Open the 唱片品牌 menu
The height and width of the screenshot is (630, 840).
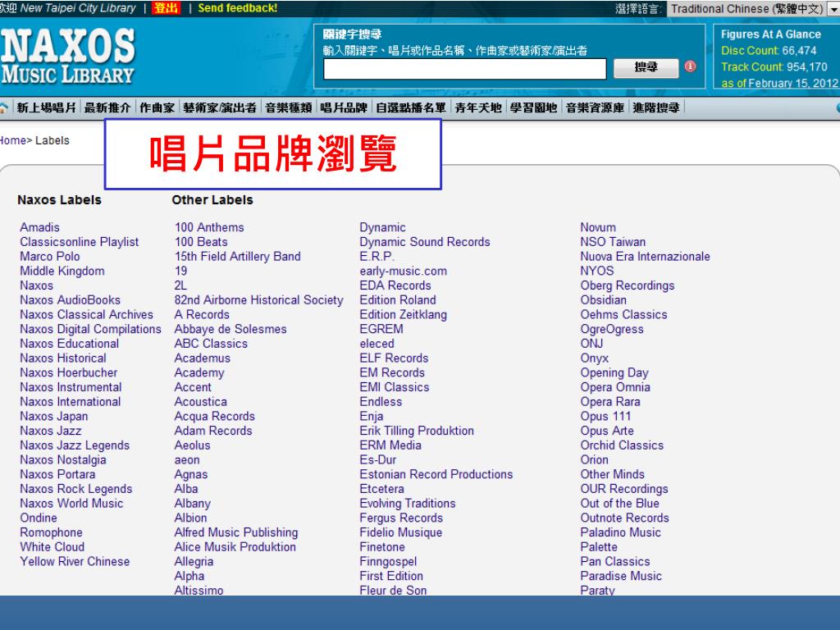tap(344, 107)
